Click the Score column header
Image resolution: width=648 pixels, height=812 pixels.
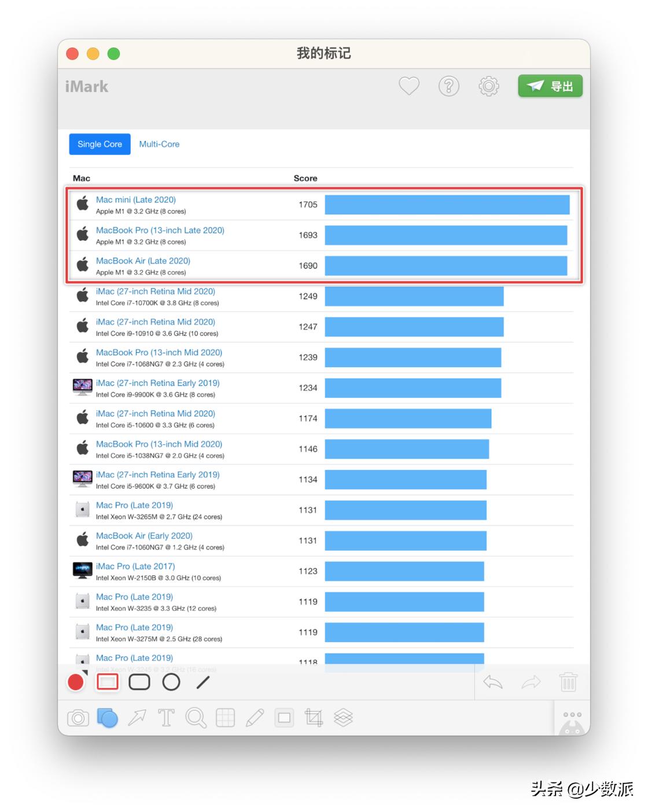305,178
